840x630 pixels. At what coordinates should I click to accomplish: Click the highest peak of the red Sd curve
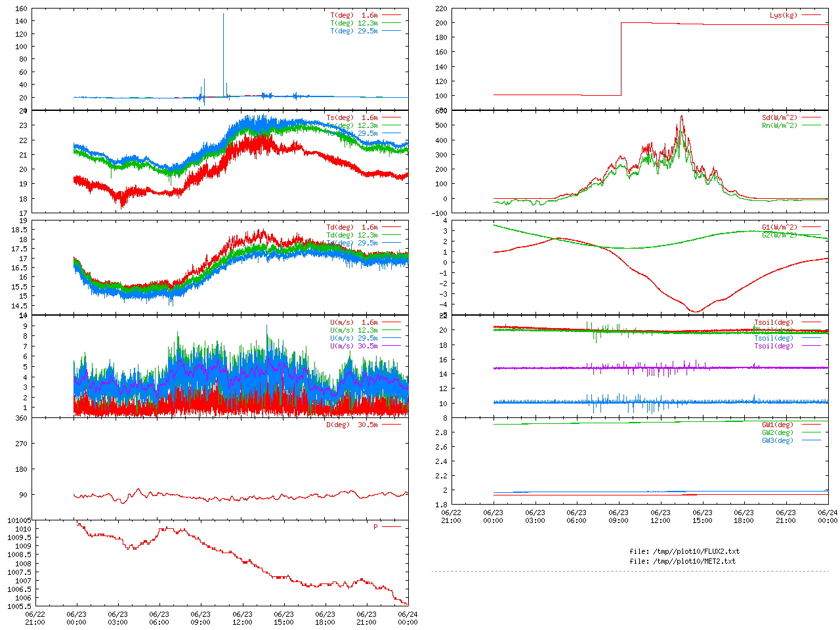pyautogui.click(x=681, y=117)
